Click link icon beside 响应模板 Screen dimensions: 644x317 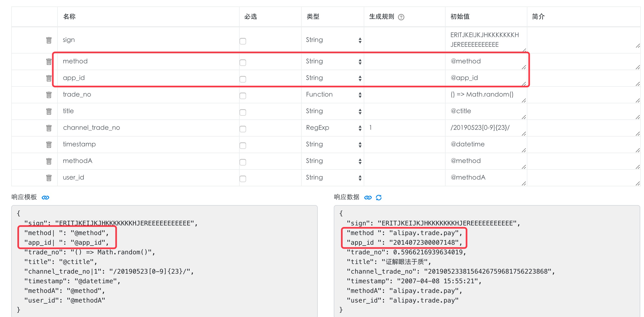45,198
